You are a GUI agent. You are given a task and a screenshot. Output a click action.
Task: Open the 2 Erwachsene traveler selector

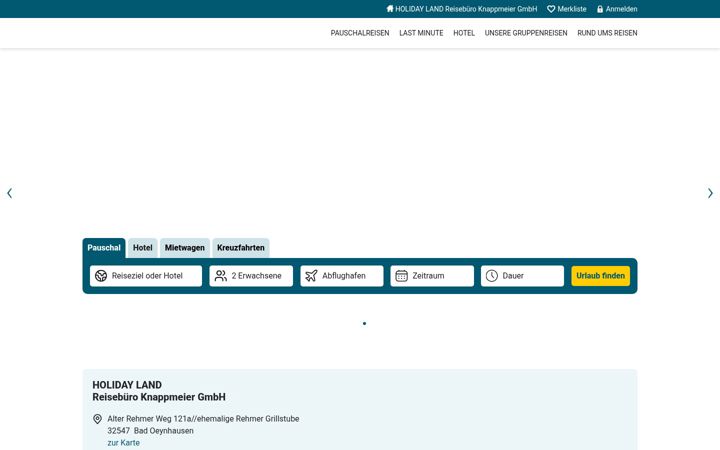[251, 276]
